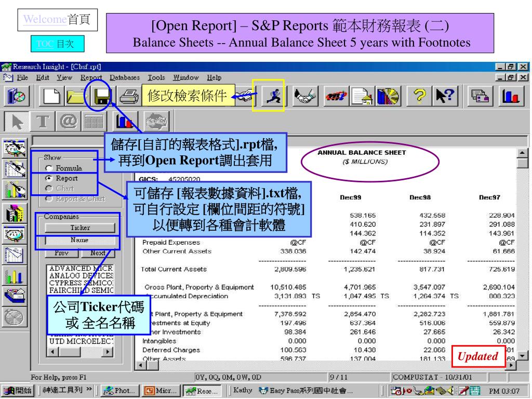Click the Next company button
Viewport: 532px width, 399px height.
98,253
